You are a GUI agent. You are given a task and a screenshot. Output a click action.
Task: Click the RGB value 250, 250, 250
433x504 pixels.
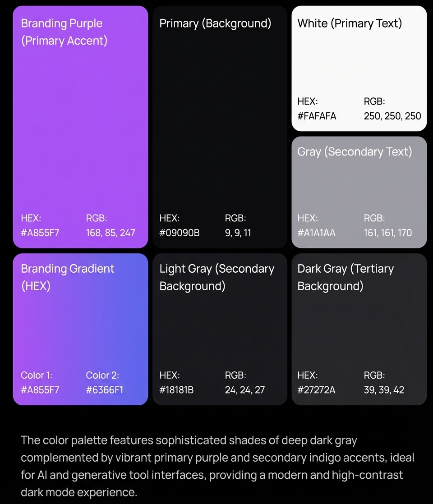392,116
